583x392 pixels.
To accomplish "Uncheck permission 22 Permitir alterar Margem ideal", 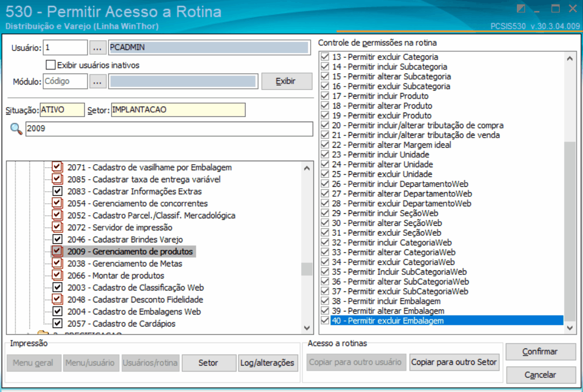I will point(325,145).
